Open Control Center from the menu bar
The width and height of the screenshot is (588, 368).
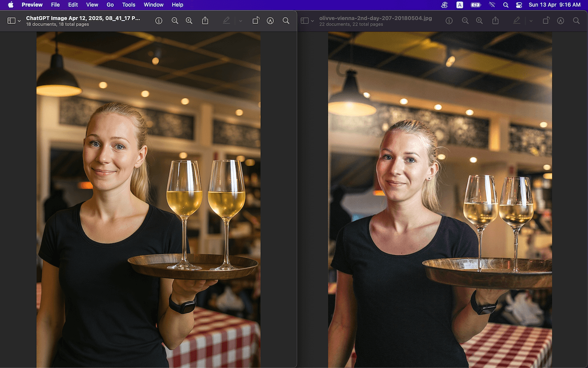tap(519, 5)
